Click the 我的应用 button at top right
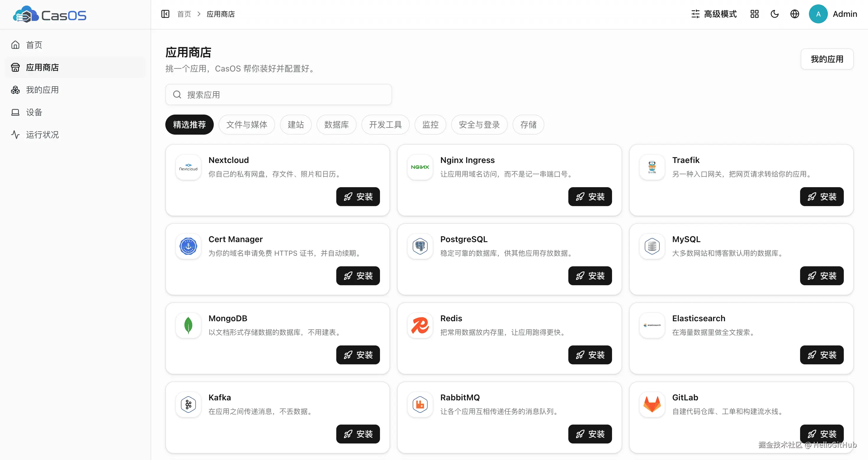Screen dimensions: 868x460 827,59
